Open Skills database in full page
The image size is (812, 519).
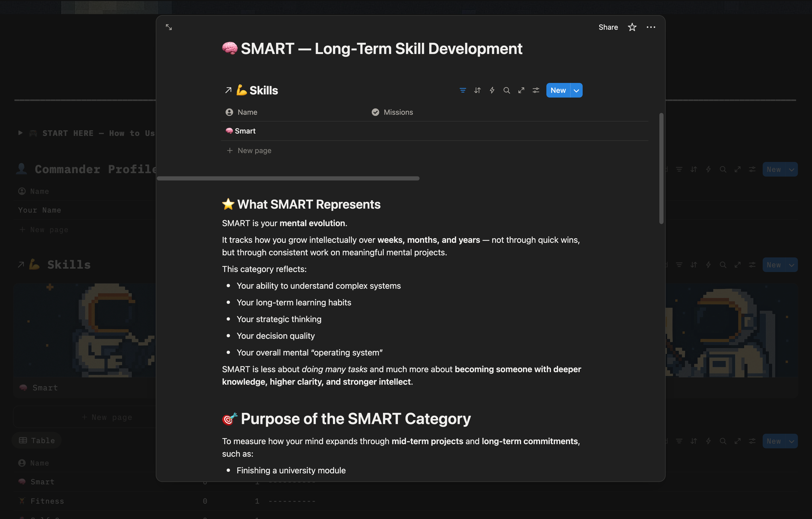coord(521,90)
